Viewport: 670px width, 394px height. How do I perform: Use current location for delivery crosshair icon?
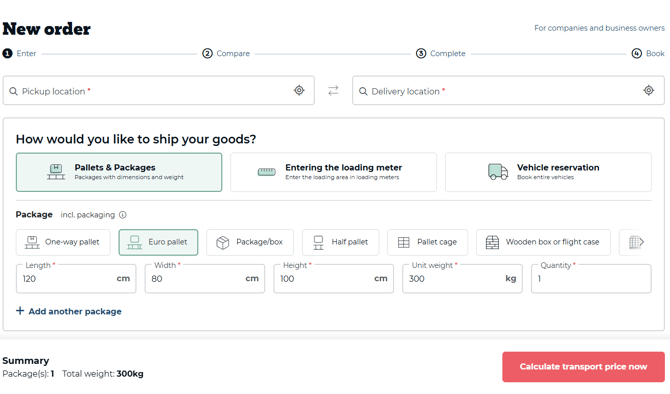pos(649,90)
